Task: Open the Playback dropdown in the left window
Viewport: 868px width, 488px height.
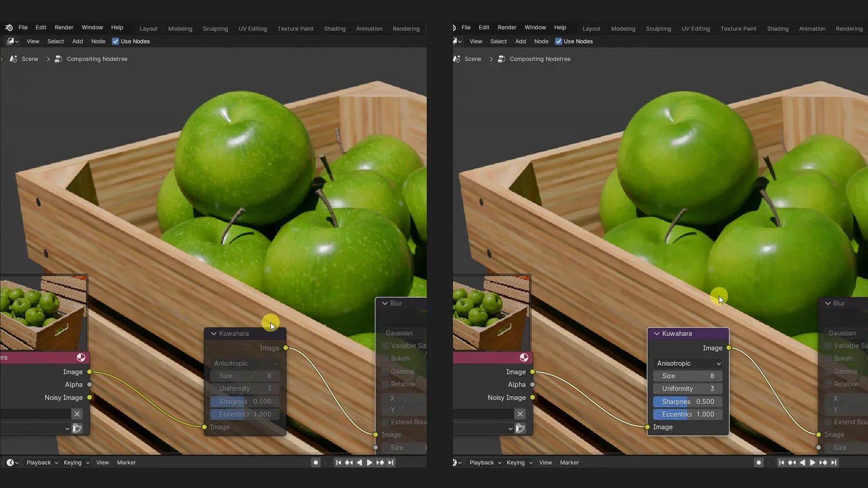Action: [x=42, y=463]
